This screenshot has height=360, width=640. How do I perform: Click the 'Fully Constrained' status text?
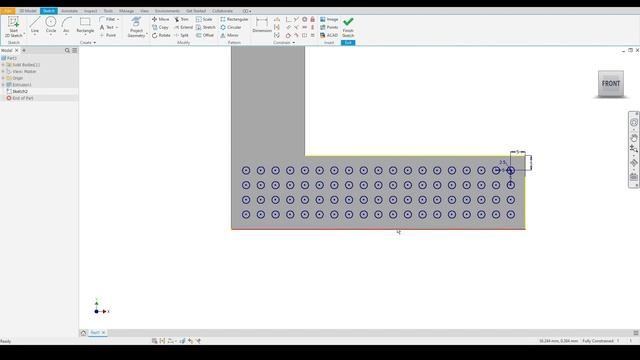click(x=598, y=341)
